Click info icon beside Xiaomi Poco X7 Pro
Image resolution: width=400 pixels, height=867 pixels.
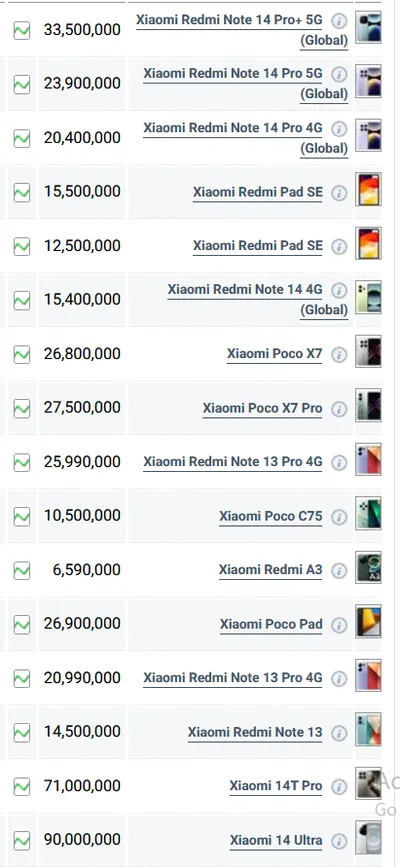click(339, 409)
